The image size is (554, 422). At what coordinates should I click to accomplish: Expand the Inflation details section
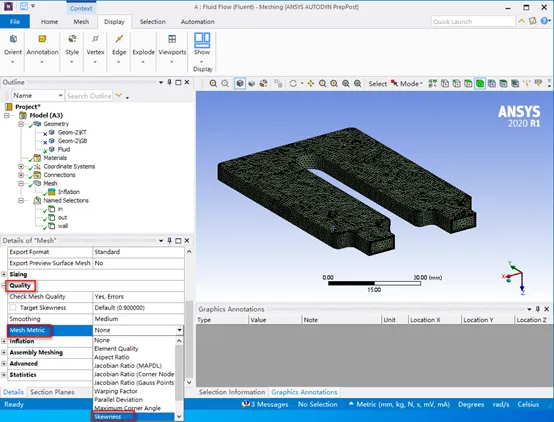(x=4, y=341)
